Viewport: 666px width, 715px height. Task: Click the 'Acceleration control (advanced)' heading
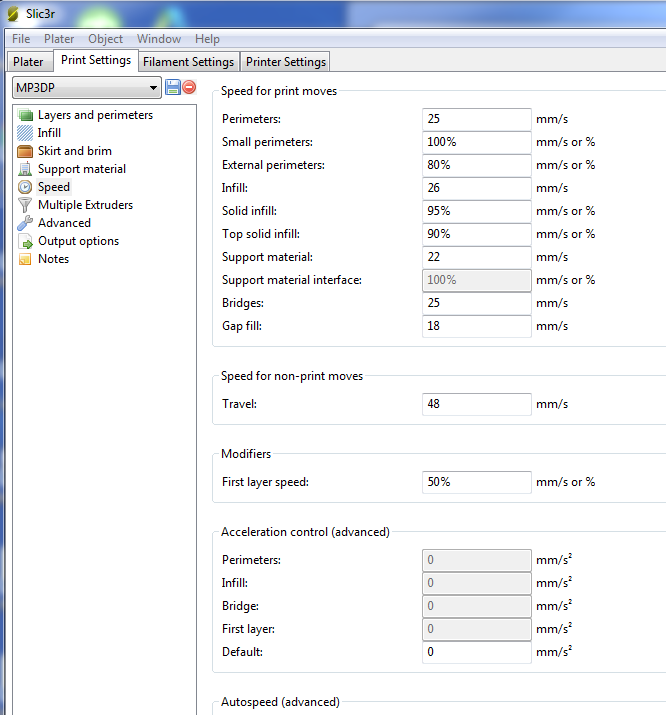click(x=305, y=532)
